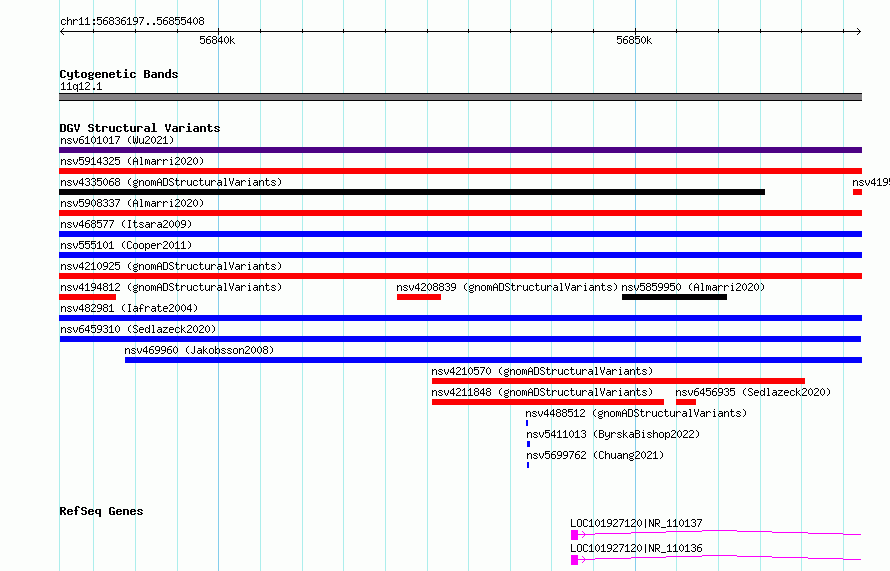Click the partially visible nsv419 red marker
This screenshot has height=571, width=890.
[x=857, y=192]
